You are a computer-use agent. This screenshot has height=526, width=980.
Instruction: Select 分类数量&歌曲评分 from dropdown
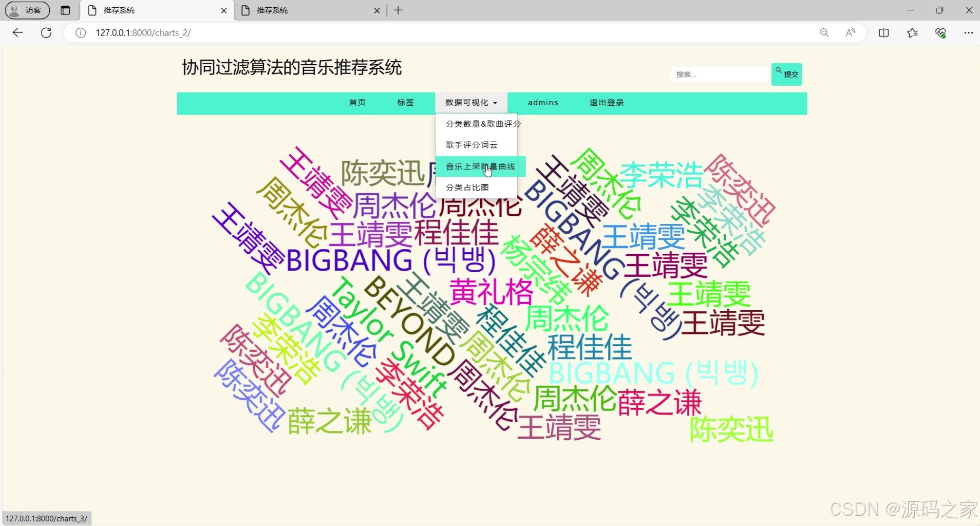pyautogui.click(x=483, y=124)
